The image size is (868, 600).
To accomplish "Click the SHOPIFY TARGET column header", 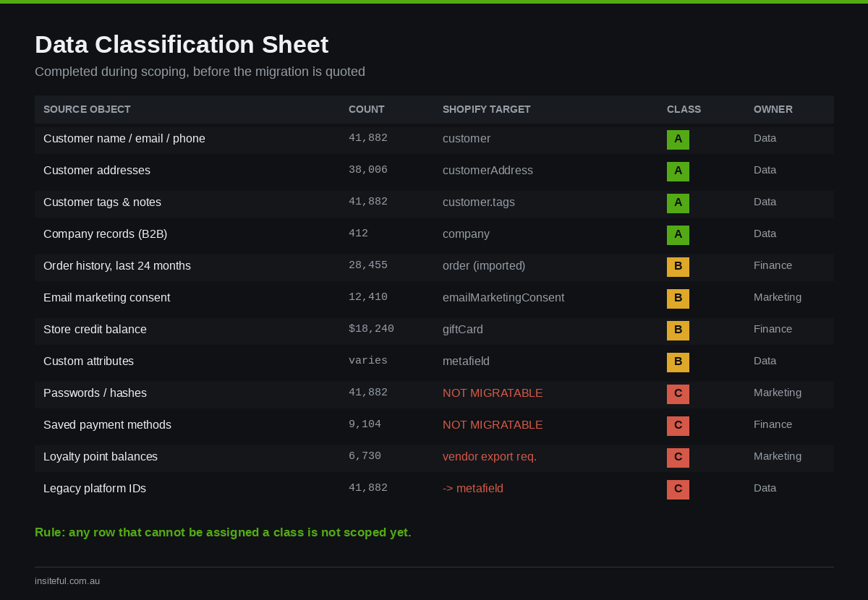I will [x=487, y=109].
